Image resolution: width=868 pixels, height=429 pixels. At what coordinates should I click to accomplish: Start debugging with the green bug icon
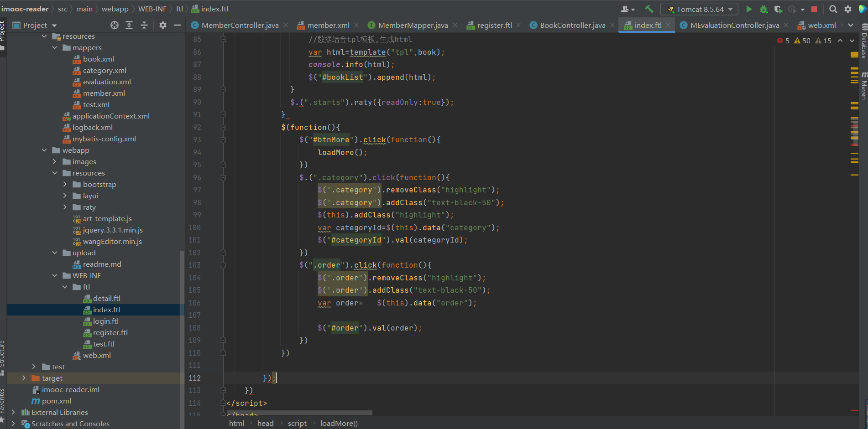pyautogui.click(x=763, y=9)
